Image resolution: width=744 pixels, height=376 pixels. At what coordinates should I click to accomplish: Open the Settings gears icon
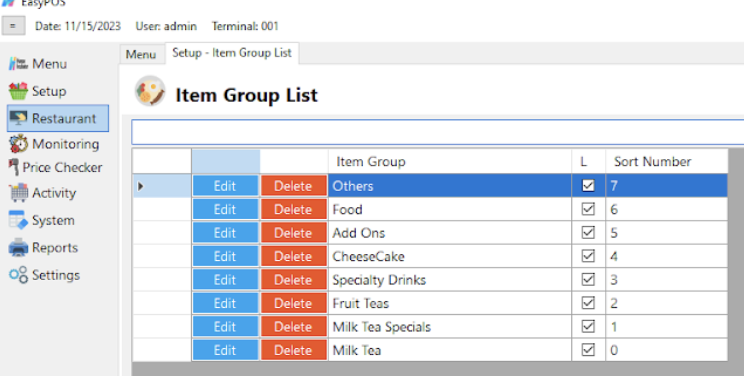click(19, 275)
